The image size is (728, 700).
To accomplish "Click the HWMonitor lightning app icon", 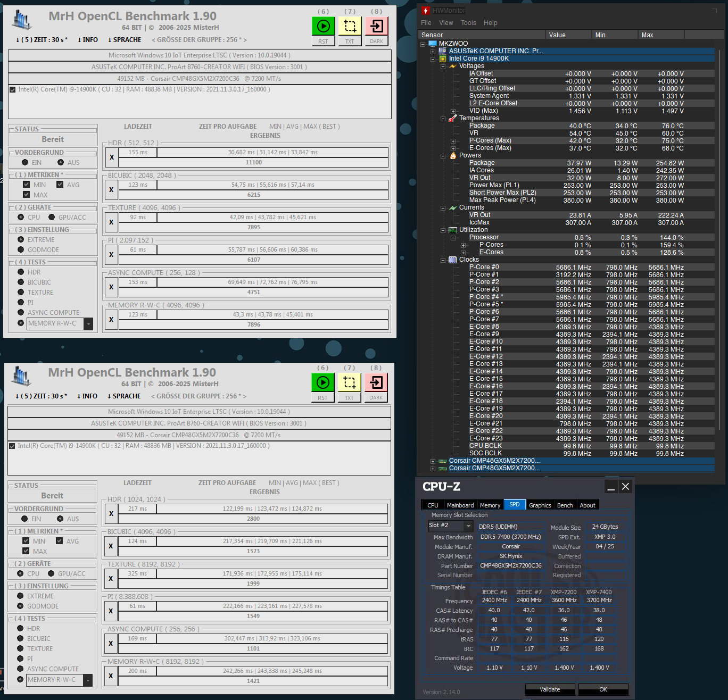I will pos(425,10).
